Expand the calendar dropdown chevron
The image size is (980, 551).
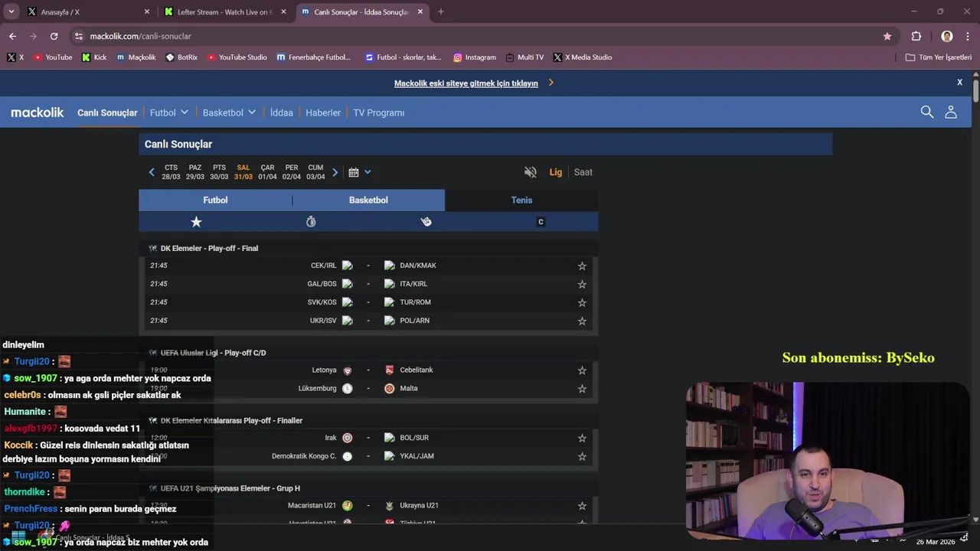[x=367, y=172]
